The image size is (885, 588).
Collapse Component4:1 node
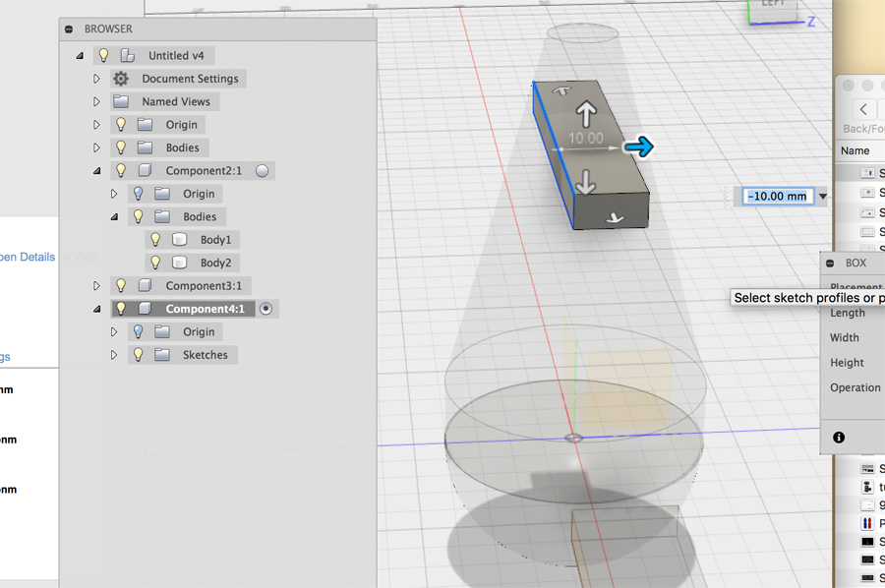pos(96,309)
